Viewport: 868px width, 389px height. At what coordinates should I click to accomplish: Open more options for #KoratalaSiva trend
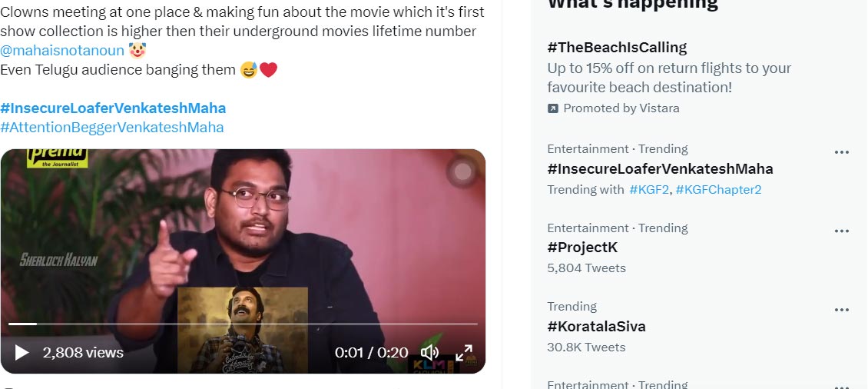842,310
